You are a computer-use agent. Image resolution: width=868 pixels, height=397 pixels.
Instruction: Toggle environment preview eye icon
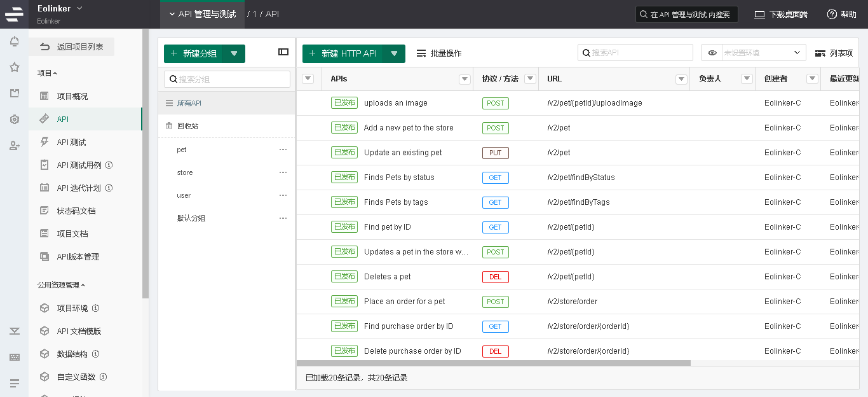tap(712, 53)
